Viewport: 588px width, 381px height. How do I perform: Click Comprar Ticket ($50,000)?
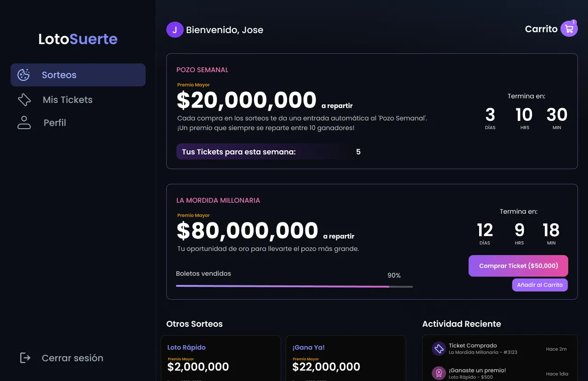point(518,266)
